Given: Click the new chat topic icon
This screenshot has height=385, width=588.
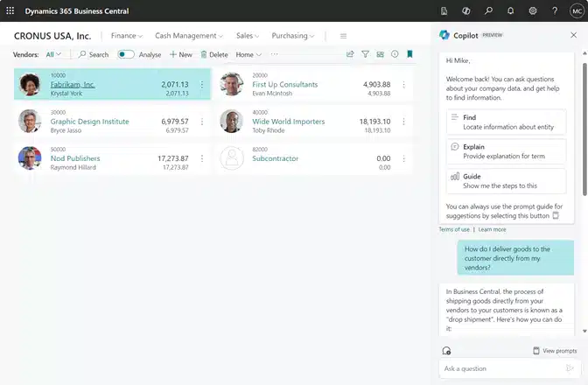Looking at the screenshot, I should click(x=446, y=351).
